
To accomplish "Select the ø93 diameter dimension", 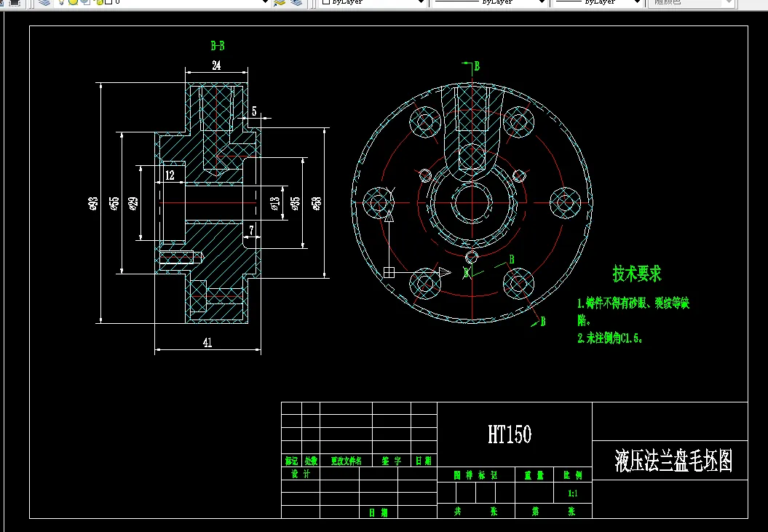I will pos(93,203).
